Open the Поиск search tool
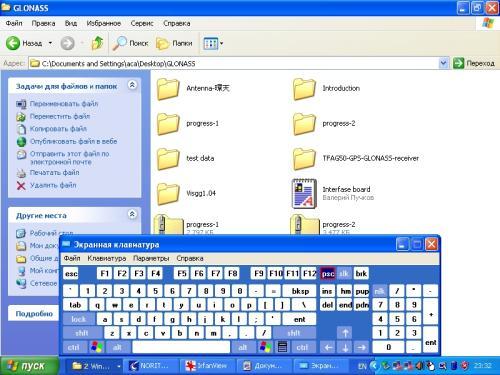Screen dimensions: 500x375 131,43
